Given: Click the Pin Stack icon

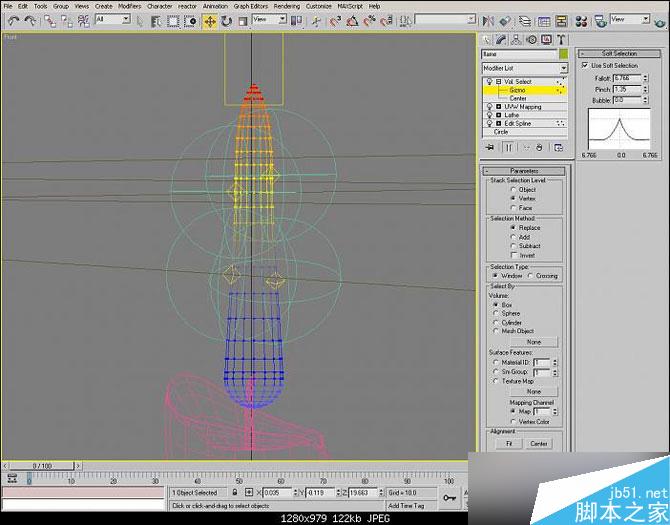Looking at the screenshot, I should pyautogui.click(x=490, y=147).
